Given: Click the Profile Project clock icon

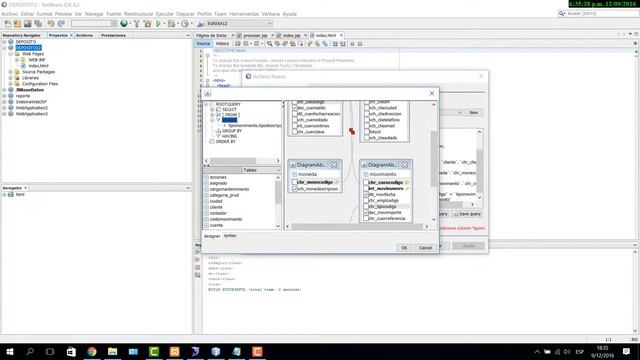Looking at the screenshot, I should point(185,24).
